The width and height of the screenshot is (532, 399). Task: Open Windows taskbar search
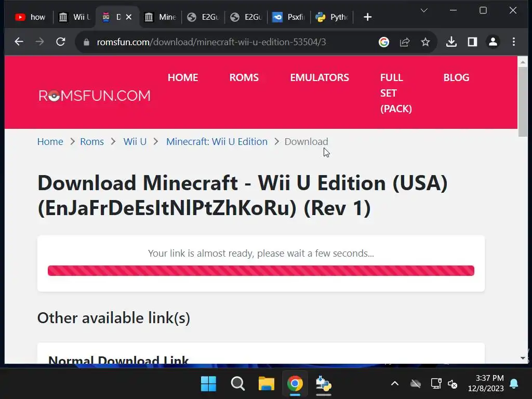[237, 384]
